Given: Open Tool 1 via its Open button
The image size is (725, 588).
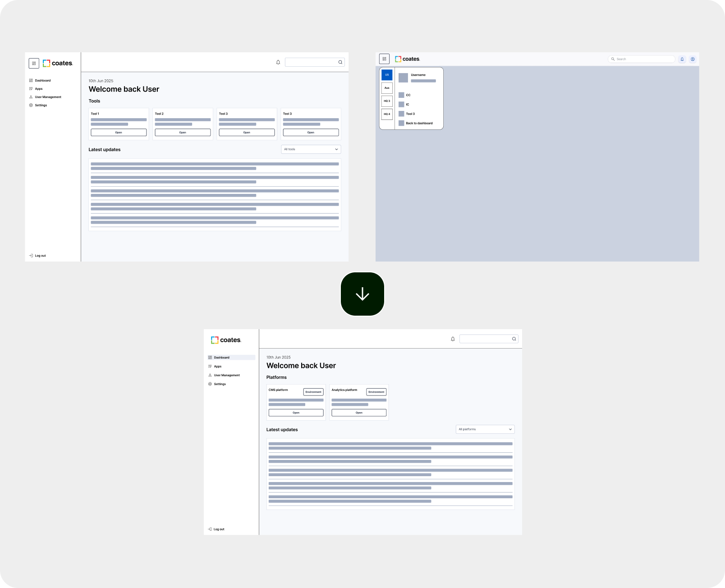Looking at the screenshot, I should [x=119, y=133].
